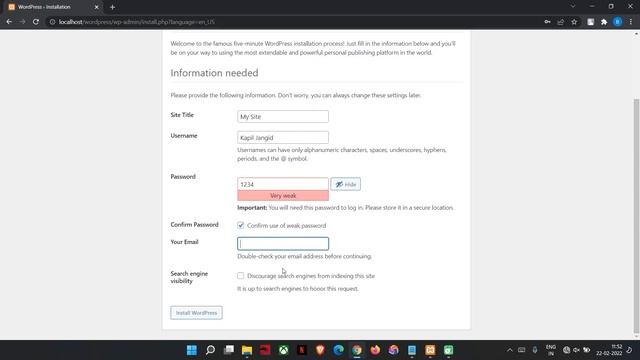
Task: Open the tab search chevron
Action: coord(573,7)
